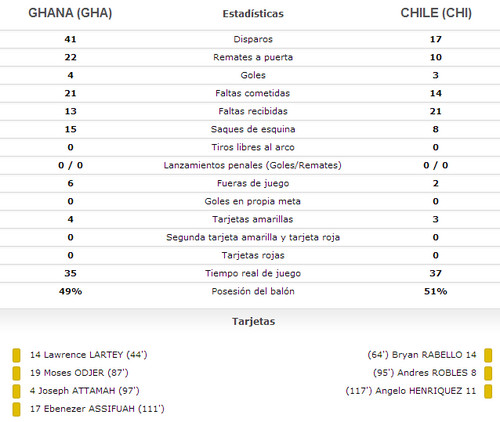Click the Estadísticas section title

253,14
